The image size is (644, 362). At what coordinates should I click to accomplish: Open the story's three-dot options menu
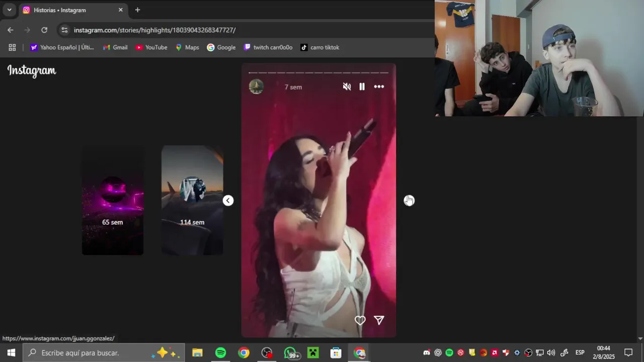click(379, 86)
